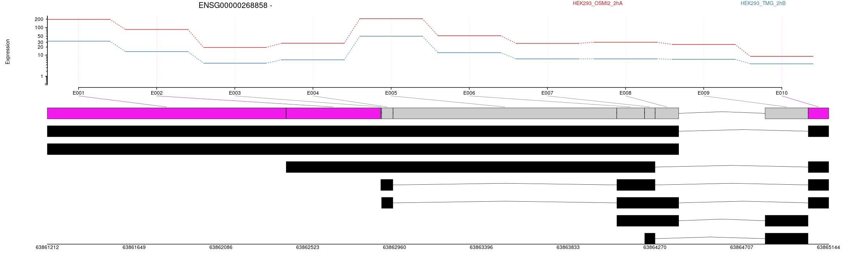Click genomic coordinate 63864270
Viewport: 868px width, 253px height.
pyautogui.click(x=655, y=248)
